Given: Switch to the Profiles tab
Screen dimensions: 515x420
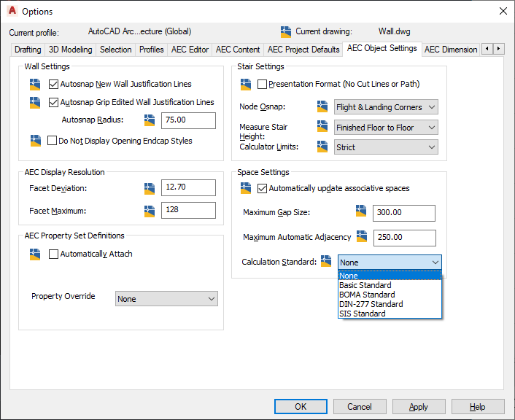Looking at the screenshot, I should pyautogui.click(x=152, y=50).
